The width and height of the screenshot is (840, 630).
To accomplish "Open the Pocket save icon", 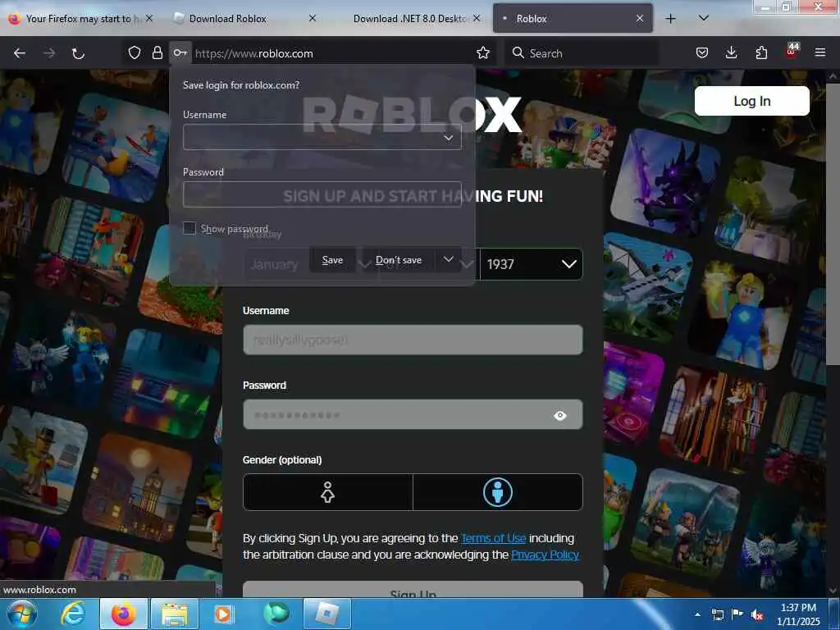I will tap(702, 52).
